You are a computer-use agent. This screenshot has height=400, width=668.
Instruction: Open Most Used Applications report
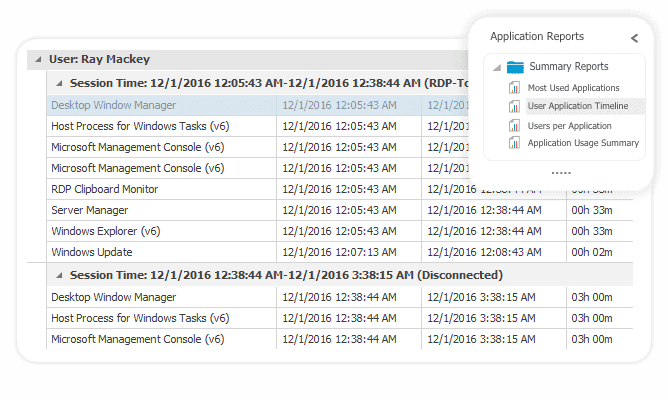point(573,88)
